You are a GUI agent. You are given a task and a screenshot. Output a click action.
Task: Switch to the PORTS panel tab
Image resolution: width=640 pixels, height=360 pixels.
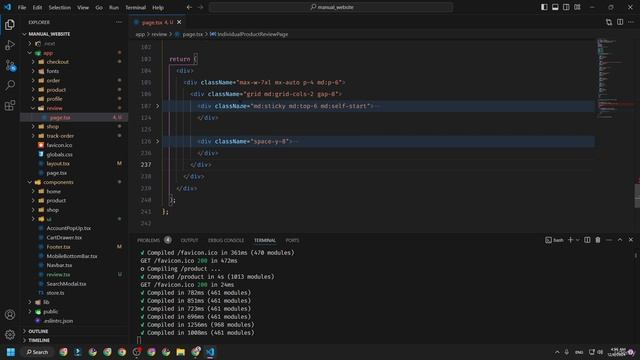pyautogui.click(x=292, y=240)
